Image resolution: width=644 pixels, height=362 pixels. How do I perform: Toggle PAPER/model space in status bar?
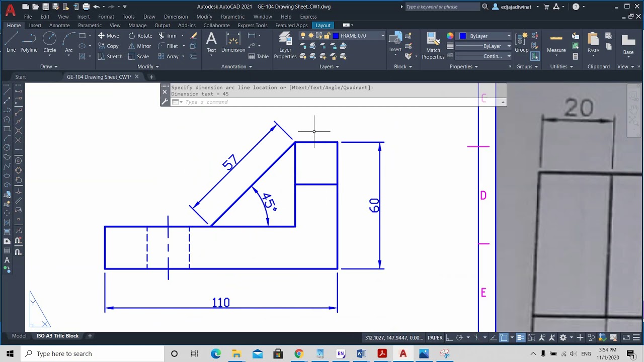pos(435,338)
